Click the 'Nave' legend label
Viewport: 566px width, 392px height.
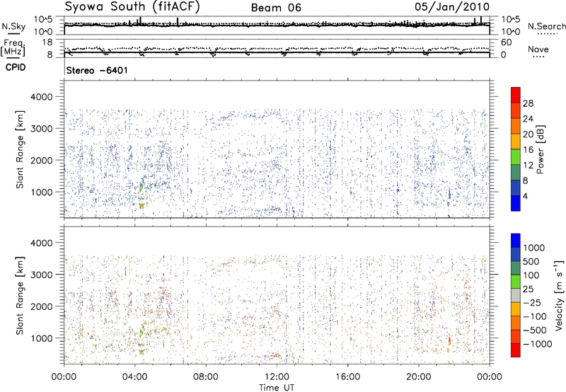tap(538, 49)
